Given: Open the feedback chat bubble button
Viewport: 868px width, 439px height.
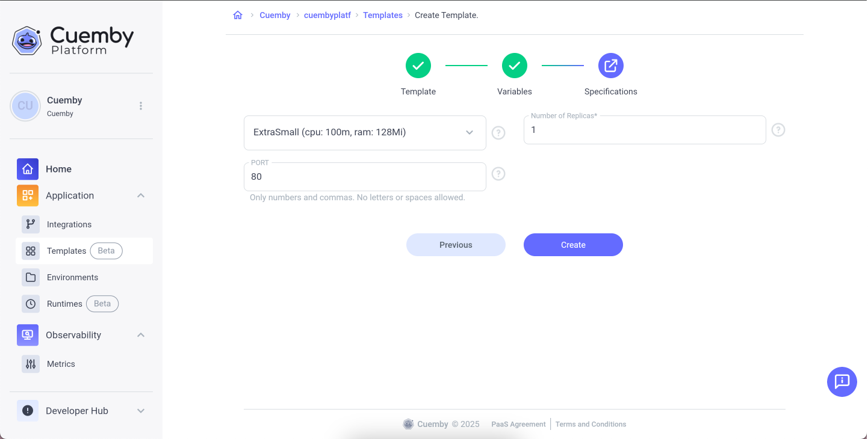Looking at the screenshot, I should [x=842, y=382].
